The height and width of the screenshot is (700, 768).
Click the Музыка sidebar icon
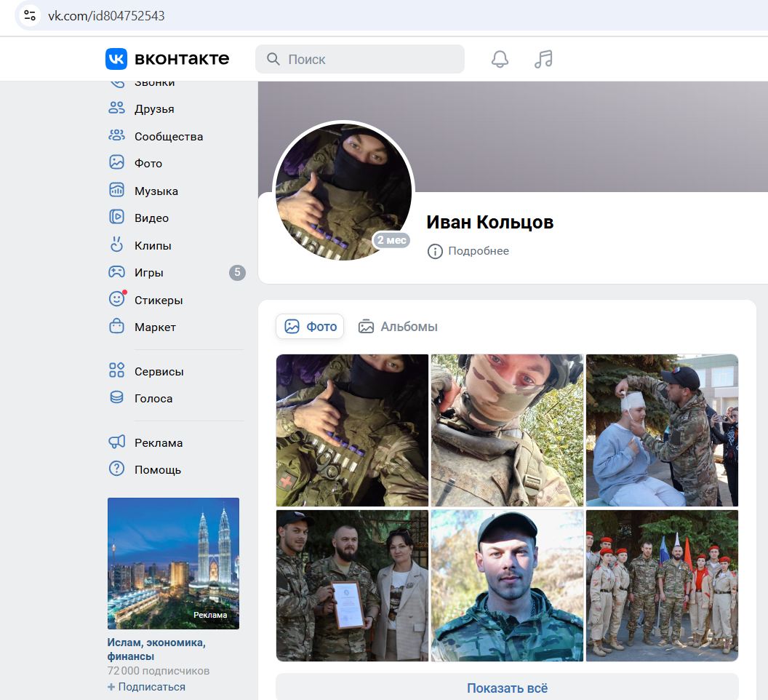coord(116,191)
